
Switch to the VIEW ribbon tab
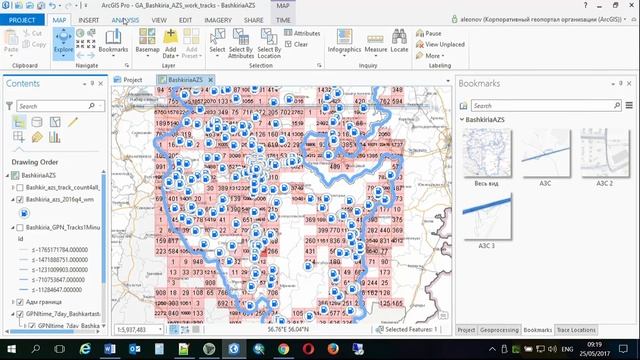(x=159, y=20)
